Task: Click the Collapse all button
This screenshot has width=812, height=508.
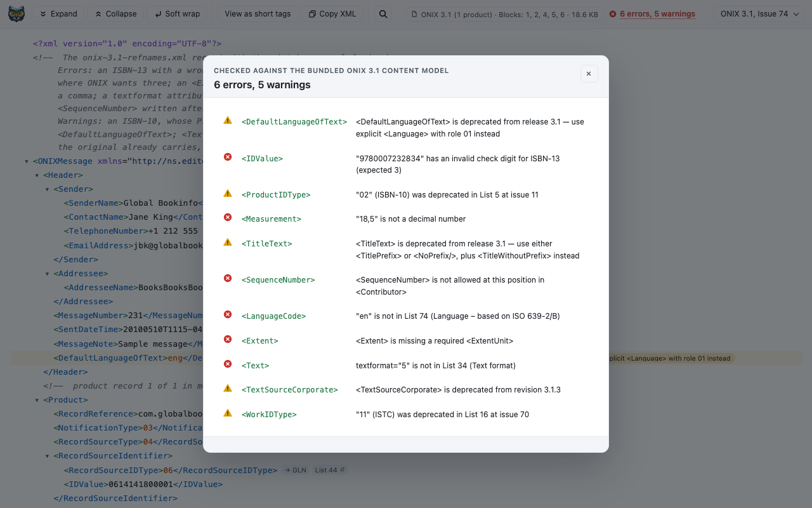Action: (x=115, y=14)
